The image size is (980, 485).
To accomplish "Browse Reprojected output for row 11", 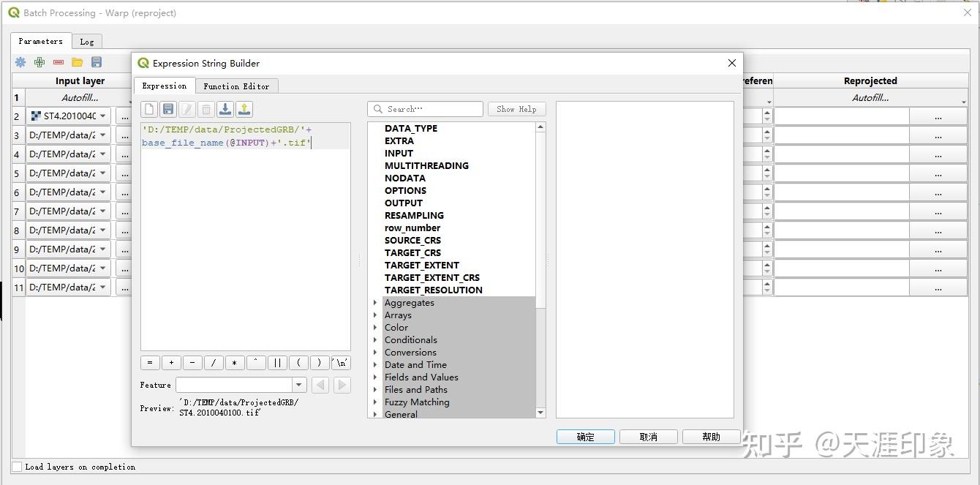I will tap(938, 287).
